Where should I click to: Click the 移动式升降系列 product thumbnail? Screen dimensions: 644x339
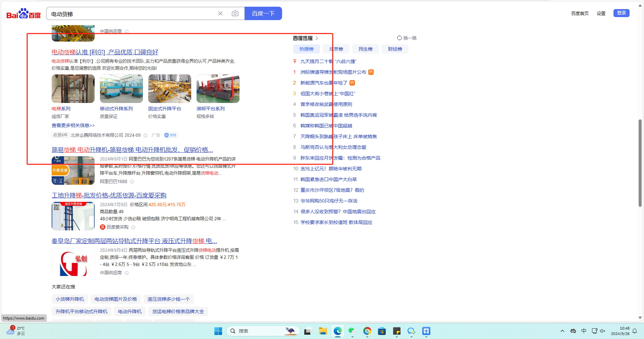click(121, 89)
